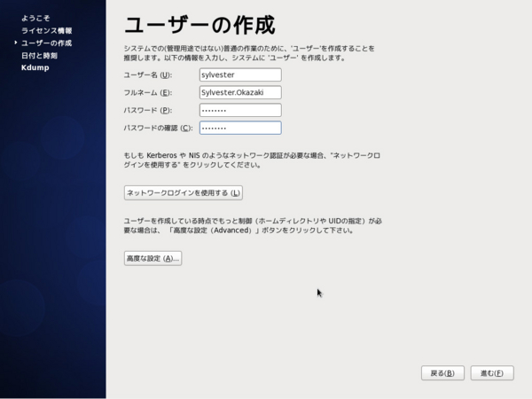Select 日付と時刻 in the sidebar

tap(39, 55)
